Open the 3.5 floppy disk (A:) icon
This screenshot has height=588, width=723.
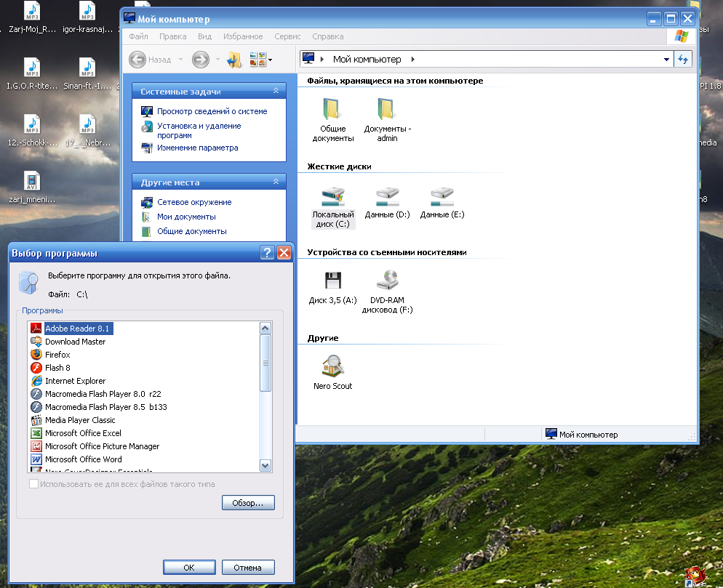pos(332,281)
